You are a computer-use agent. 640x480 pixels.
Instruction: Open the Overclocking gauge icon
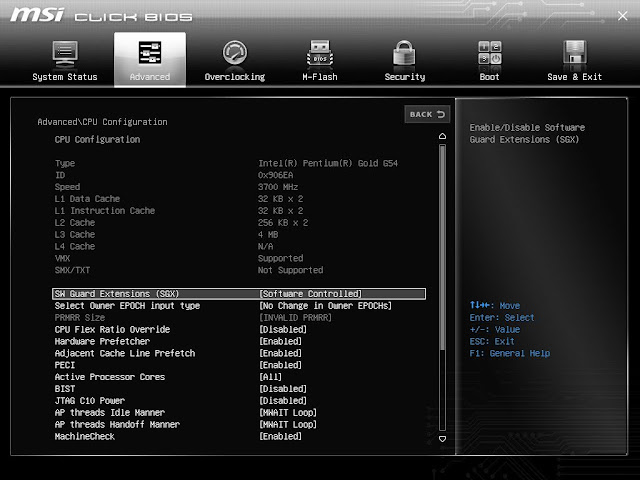coord(235,53)
